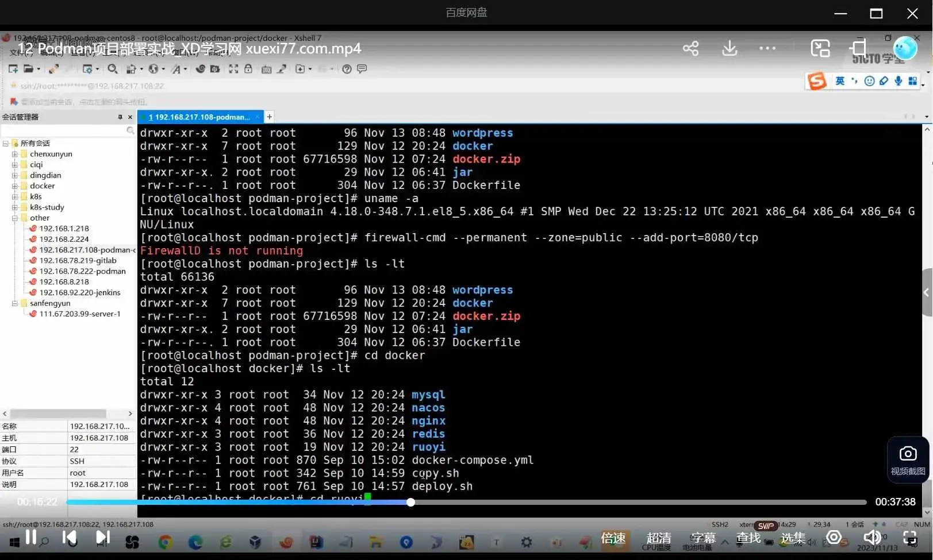The height and width of the screenshot is (560, 933).
Task: Enter fullscreen mode
Action: [x=910, y=538]
